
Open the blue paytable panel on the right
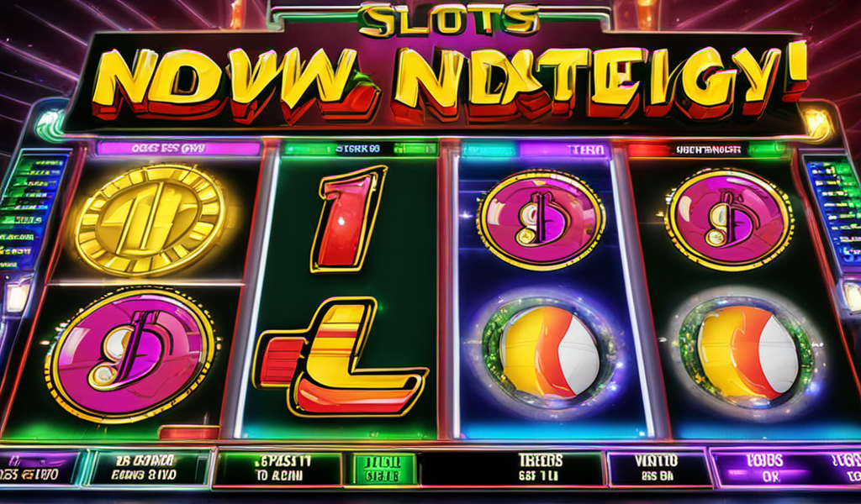[x=833, y=211]
